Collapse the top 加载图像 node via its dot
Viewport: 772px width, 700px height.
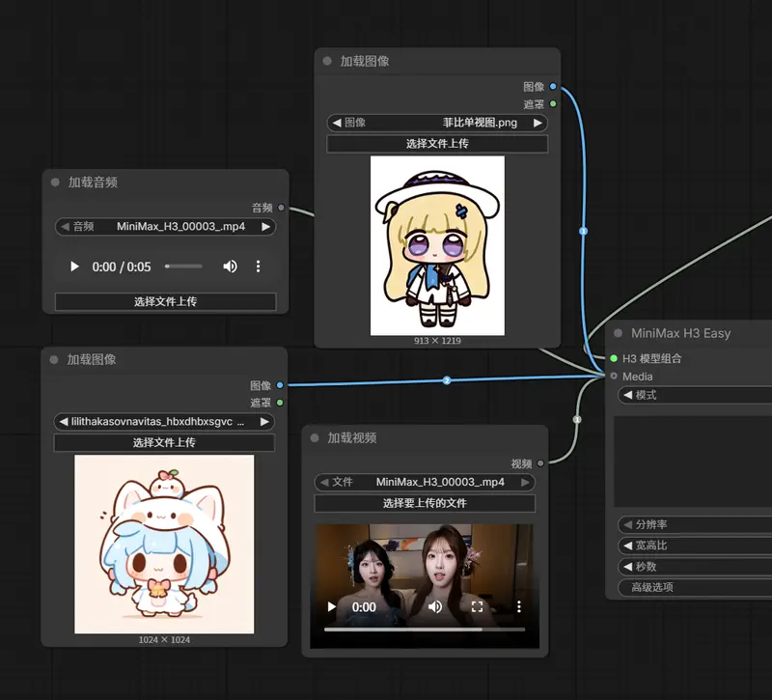(327, 61)
